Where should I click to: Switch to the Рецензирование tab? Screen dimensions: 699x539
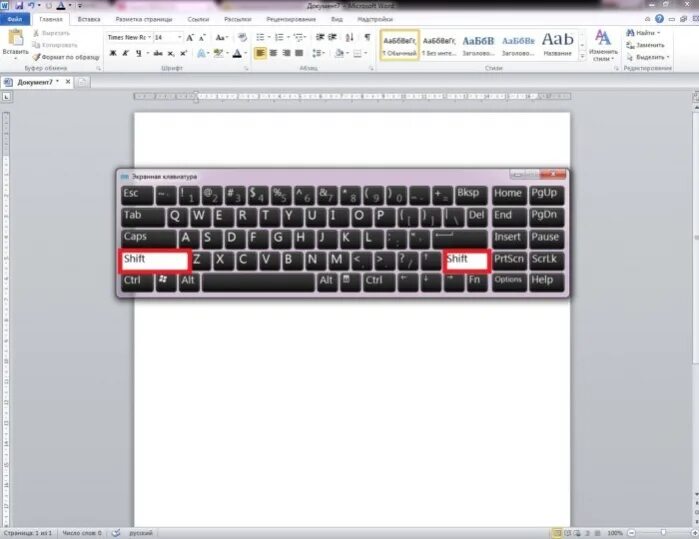[x=291, y=19]
